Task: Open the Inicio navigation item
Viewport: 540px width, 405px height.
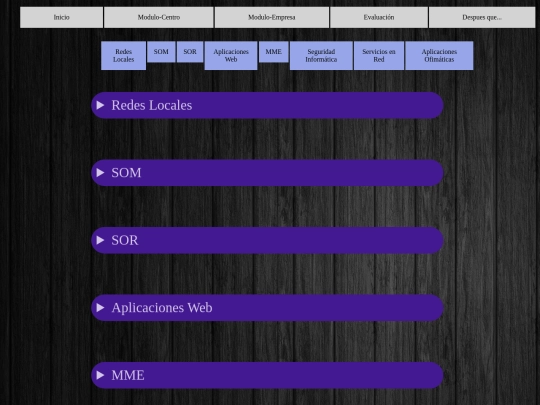Action: click(x=61, y=17)
